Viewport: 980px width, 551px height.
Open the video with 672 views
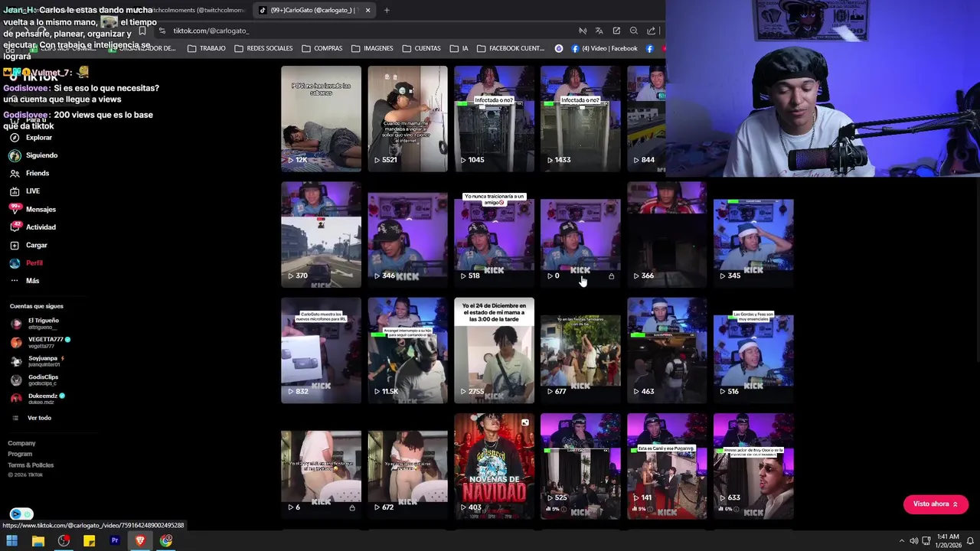click(x=407, y=467)
